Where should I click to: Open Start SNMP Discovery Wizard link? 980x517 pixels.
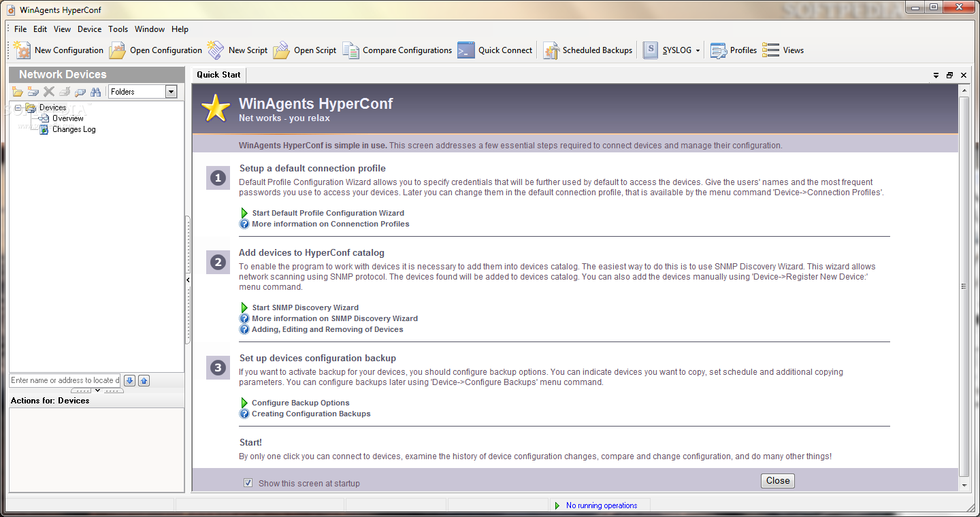tap(305, 307)
